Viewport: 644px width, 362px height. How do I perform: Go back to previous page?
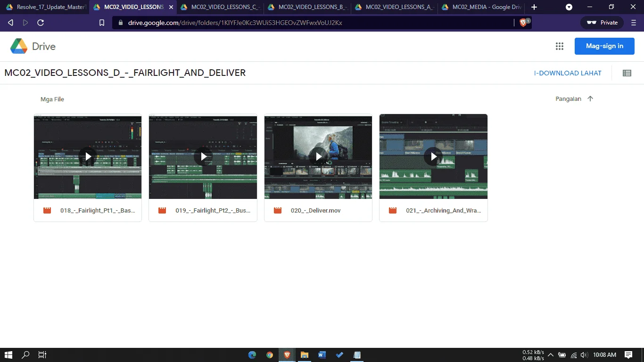10,23
